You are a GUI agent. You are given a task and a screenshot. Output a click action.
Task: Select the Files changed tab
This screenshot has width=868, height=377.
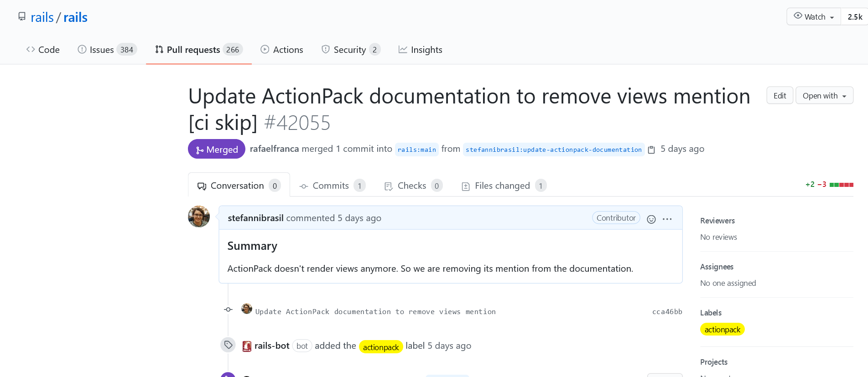pyautogui.click(x=504, y=186)
